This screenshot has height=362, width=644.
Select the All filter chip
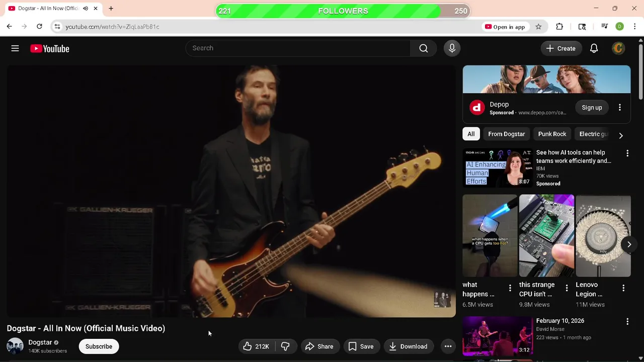click(x=471, y=134)
